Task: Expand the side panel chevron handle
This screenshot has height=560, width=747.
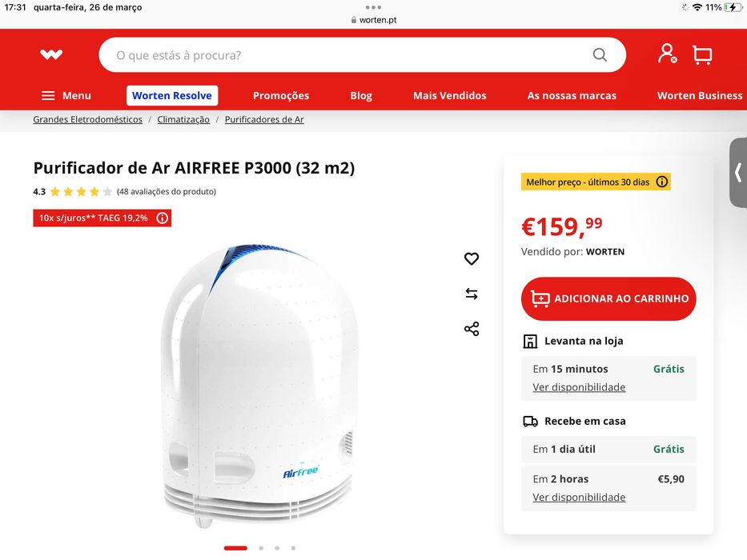Action: click(x=738, y=172)
